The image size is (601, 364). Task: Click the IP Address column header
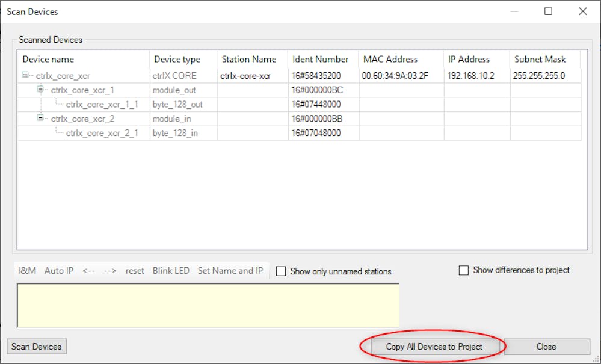[476, 60]
